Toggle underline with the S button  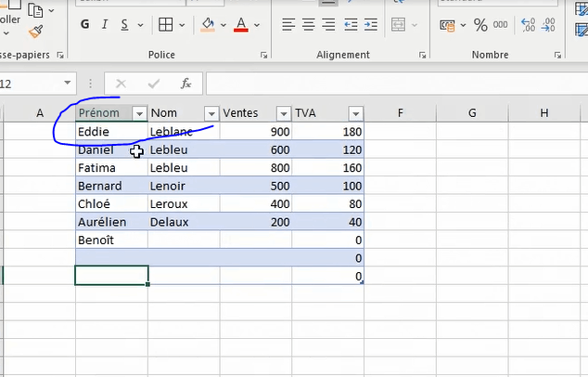(x=124, y=25)
